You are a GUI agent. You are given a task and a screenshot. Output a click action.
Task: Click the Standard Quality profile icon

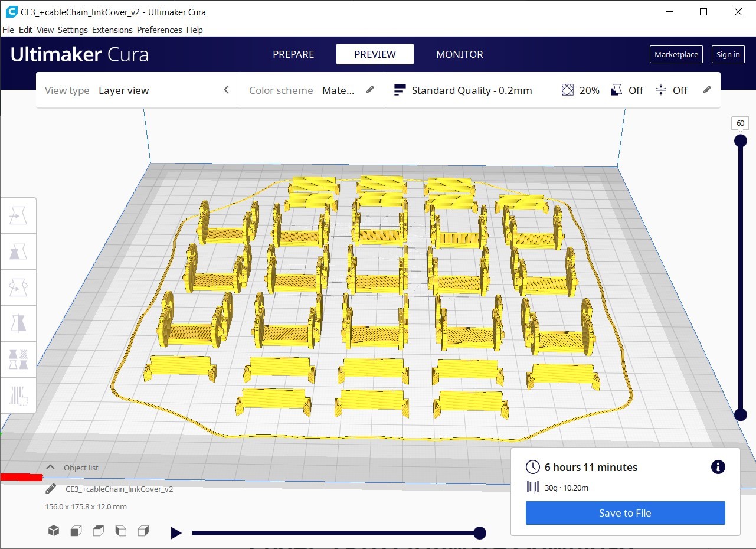pos(400,90)
